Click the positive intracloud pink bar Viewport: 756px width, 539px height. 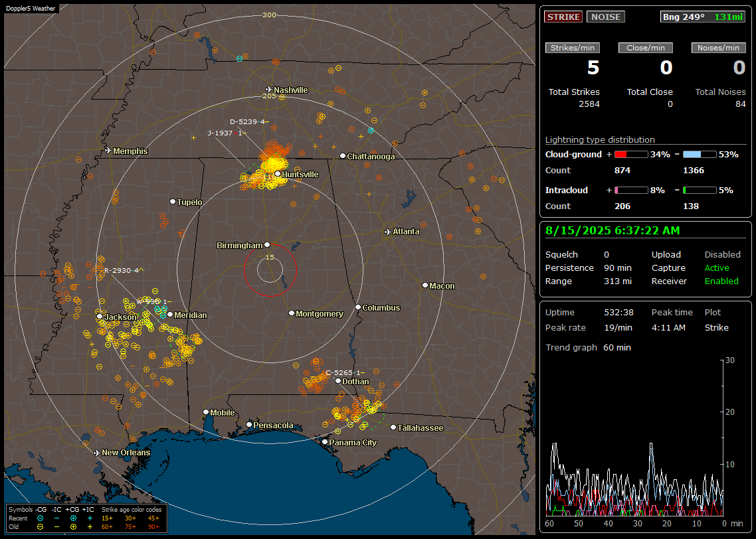click(x=631, y=191)
